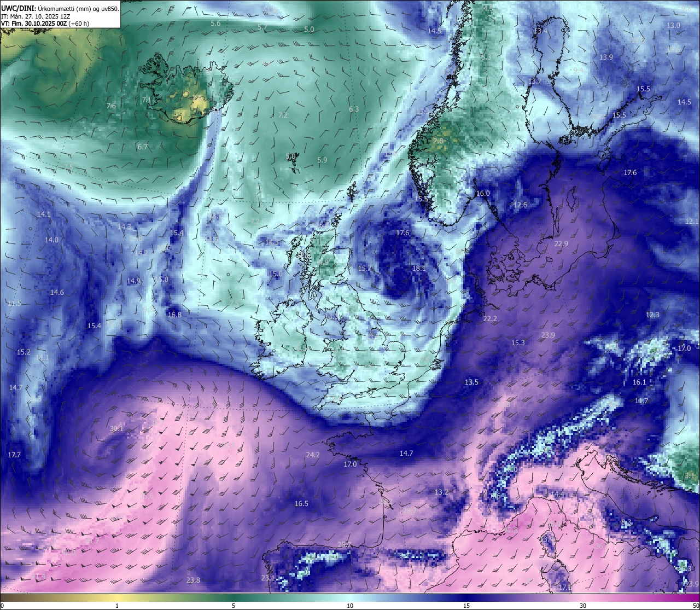Click the 7.6 value west of Iceland
This screenshot has height=610, width=700.
click(111, 106)
